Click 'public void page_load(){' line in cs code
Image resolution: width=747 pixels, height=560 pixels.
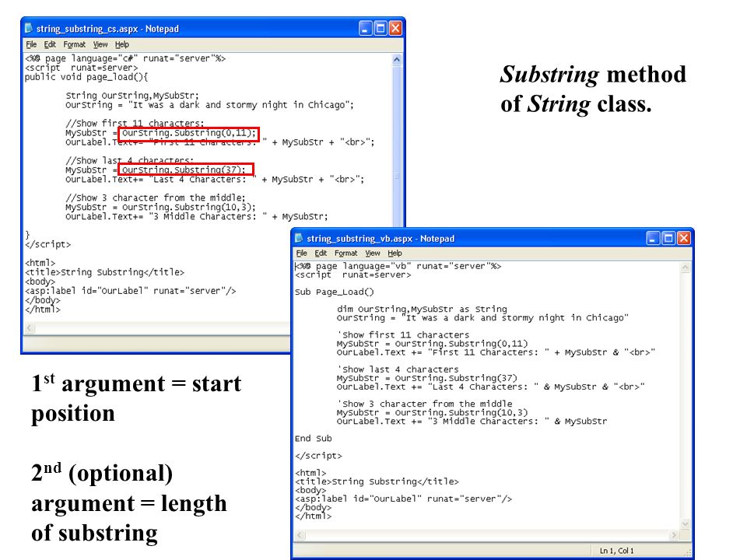[x=86, y=77]
